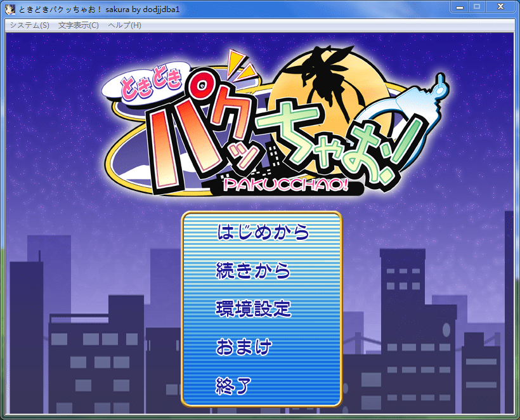Open the システム(S) menu
This screenshot has height=420, width=520.
(x=29, y=25)
